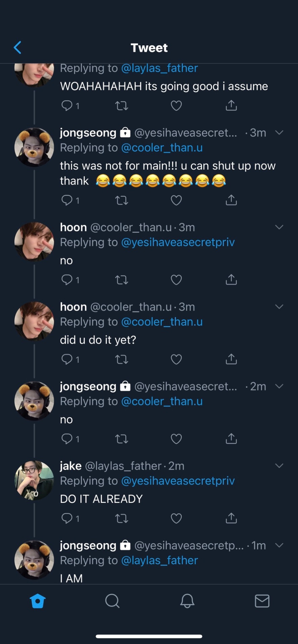
Task: Like hoon's "did u do it yet?" tweet
Action: (x=176, y=360)
